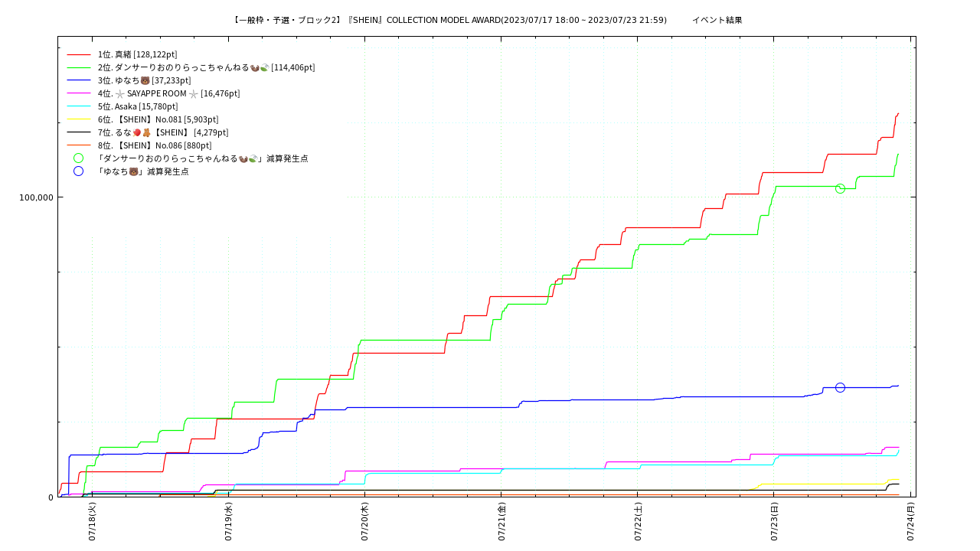Click green circle legend icon for 減算発生点

(x=79, y=158)
